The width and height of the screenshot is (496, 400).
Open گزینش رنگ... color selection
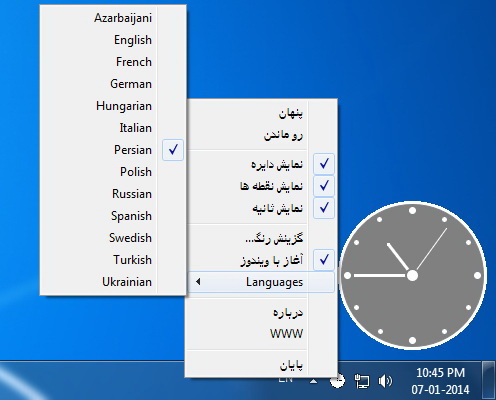[261, 238]
